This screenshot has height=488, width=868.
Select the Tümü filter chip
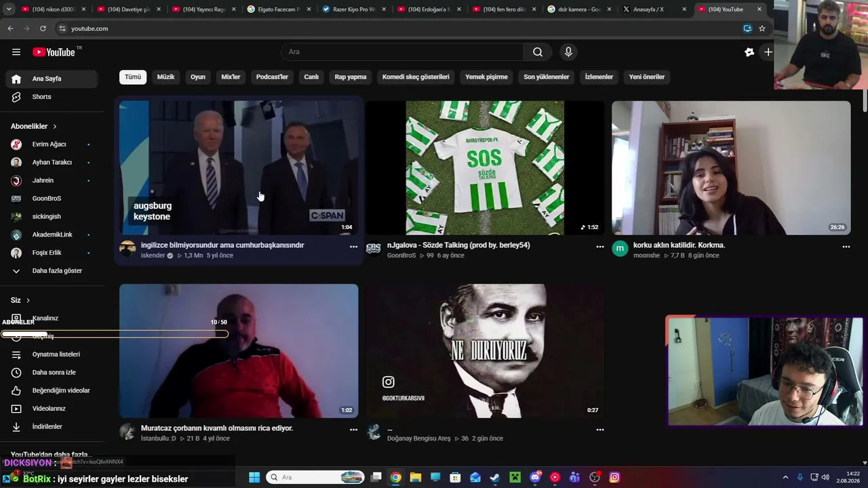pos(133,77)
